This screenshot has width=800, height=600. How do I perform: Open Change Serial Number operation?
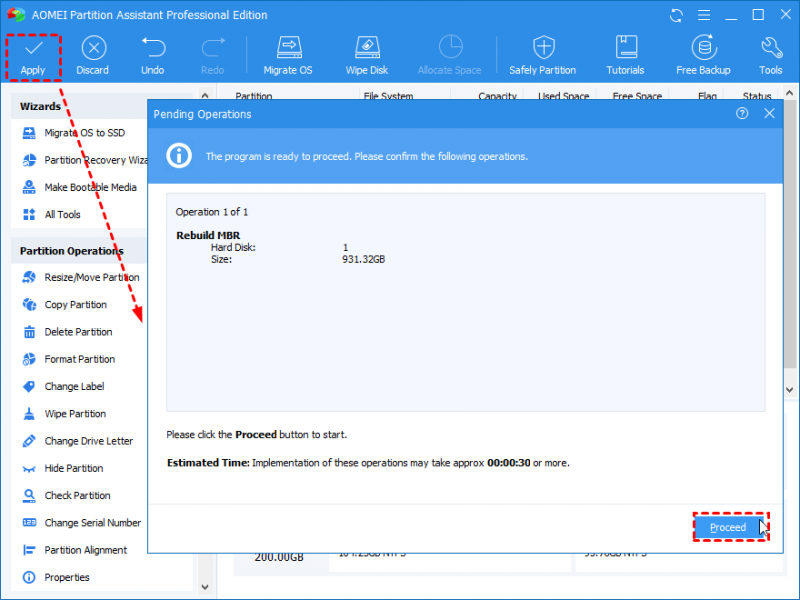tap(82, 523)
